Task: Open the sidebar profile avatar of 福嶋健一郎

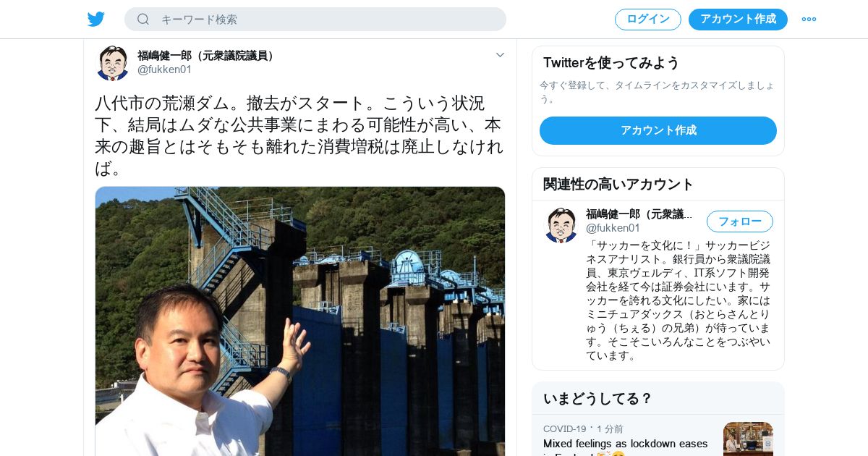Action: 561,225
